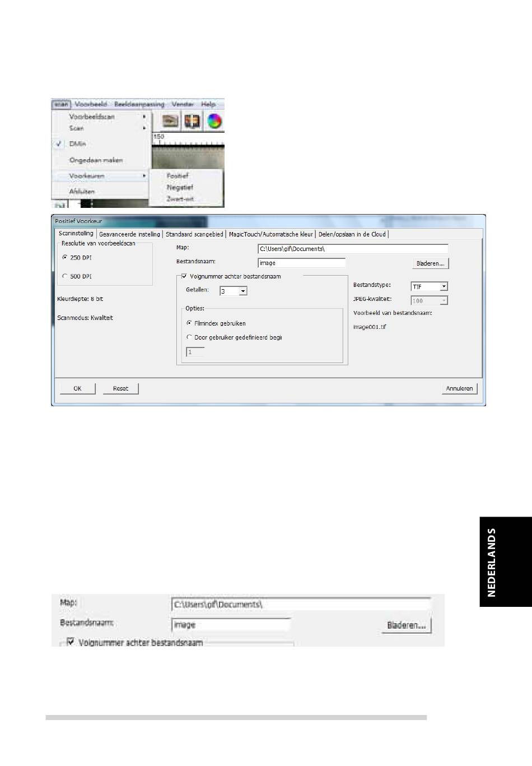
Task: Switch to Geavanceerde instelling tab
Action: (129, 234)
